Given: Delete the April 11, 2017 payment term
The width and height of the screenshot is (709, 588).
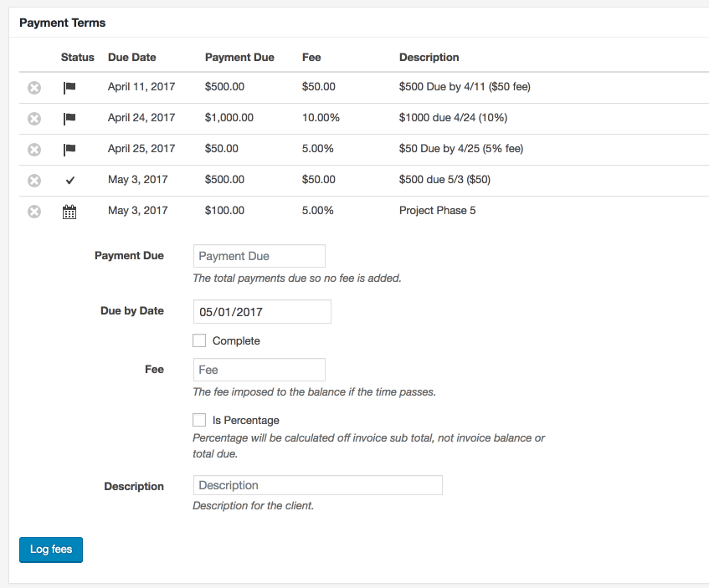Looking at the screenshot, I should pyautogui.click(x=34, y=88).
